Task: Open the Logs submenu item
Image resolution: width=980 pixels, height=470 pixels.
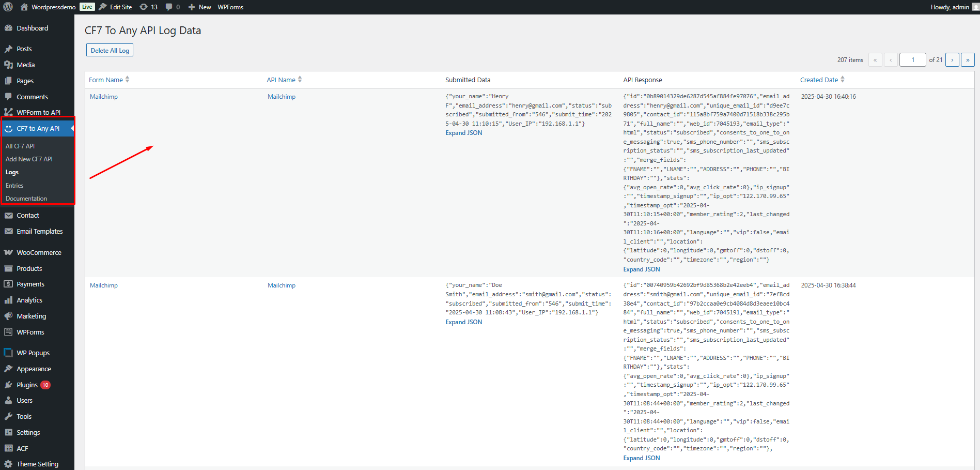Action: click(x=12, y=172)
